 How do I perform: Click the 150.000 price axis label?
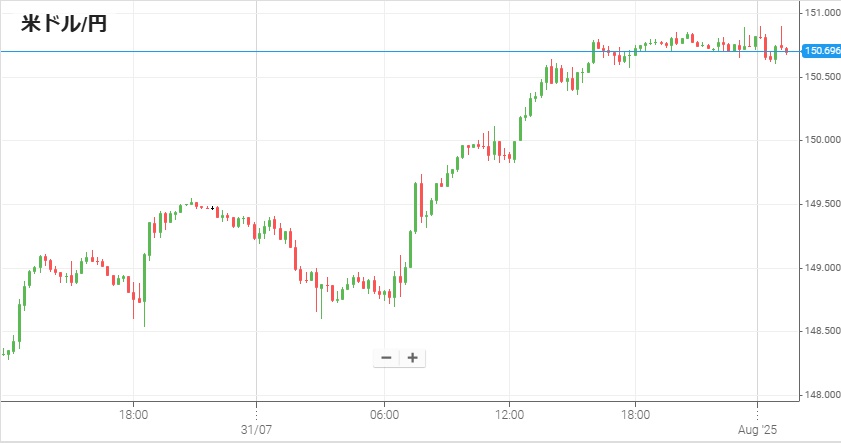click(x=822, y=140)
